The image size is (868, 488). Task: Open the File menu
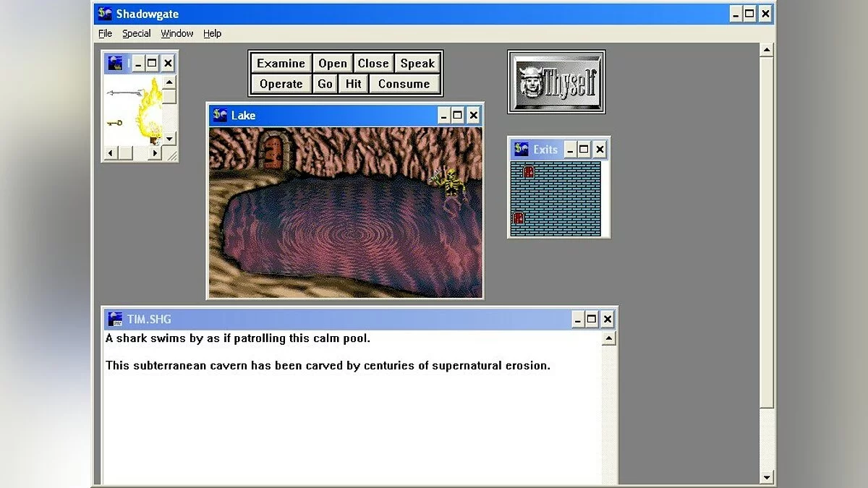pyautogui.click(x=106, y=33)
